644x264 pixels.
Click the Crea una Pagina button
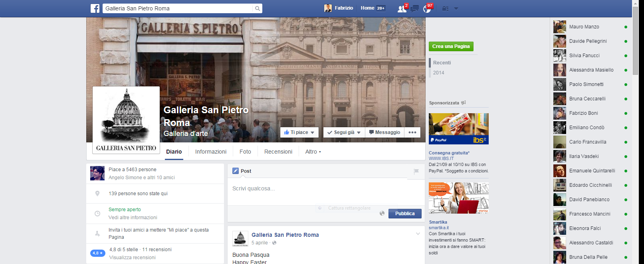tap(451, 46)
